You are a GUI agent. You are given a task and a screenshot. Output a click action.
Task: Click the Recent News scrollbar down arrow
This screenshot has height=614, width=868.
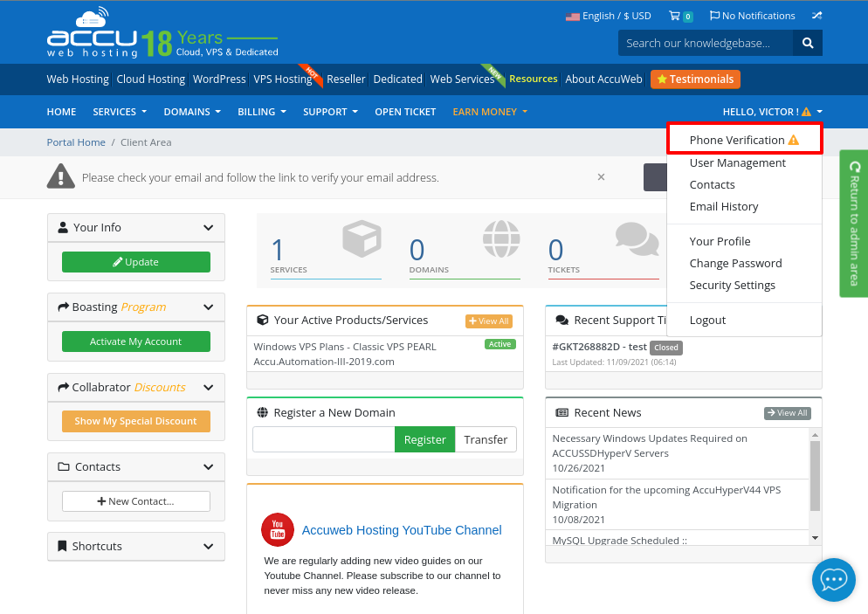coord(815,538)
